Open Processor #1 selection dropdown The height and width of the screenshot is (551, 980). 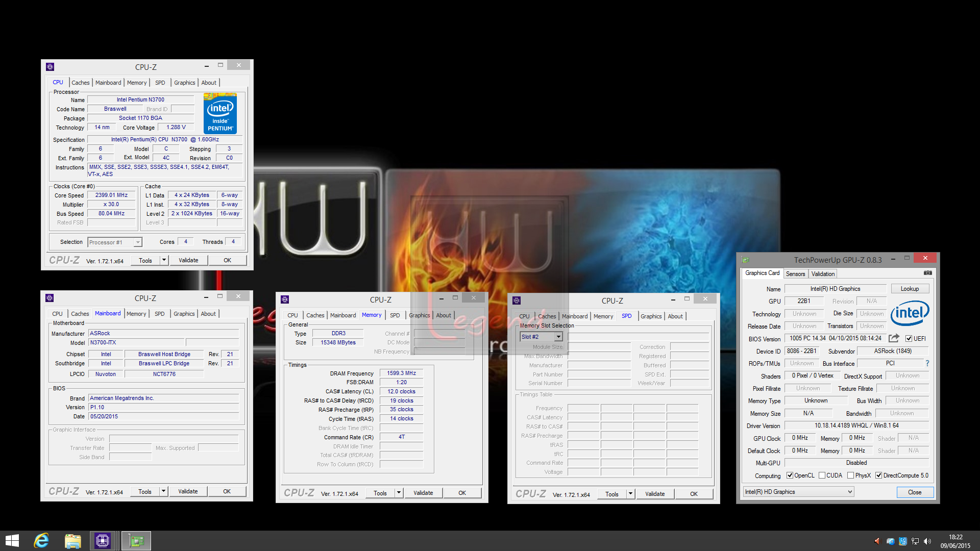pyautogui.click(x=115, y=242)
